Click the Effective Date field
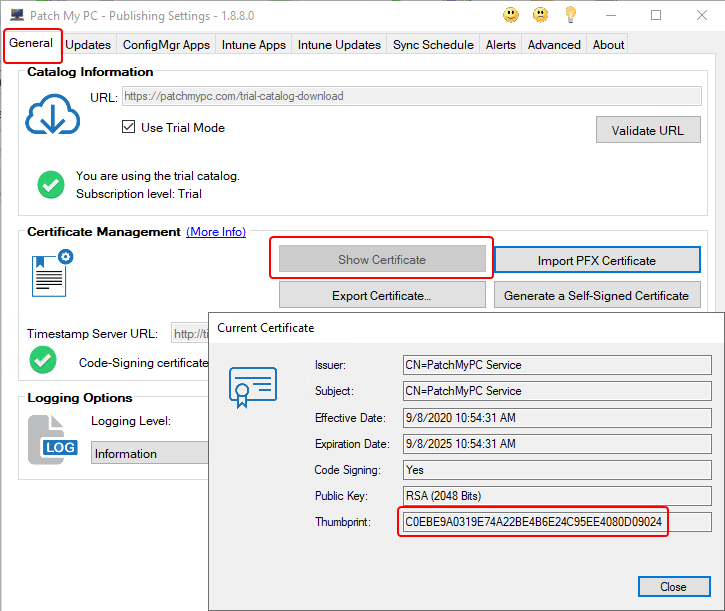Viewport: 725px width, 611px height. point(557,417)
